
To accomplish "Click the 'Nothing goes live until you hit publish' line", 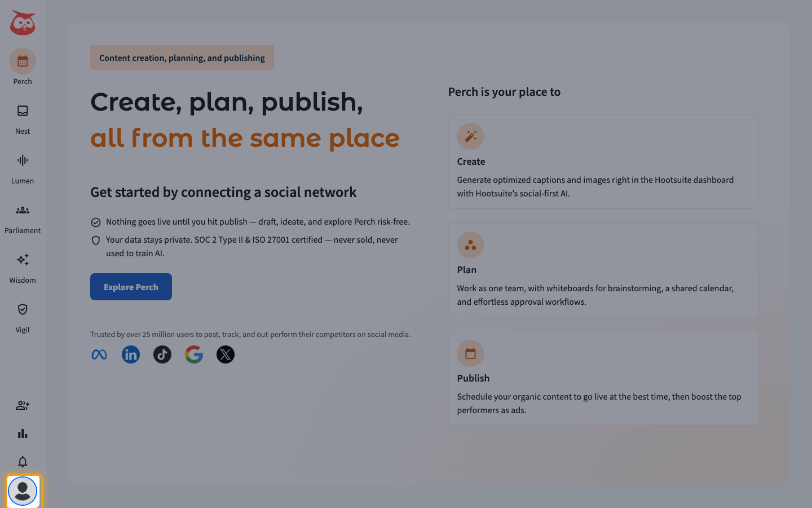I will click(258, 222).
